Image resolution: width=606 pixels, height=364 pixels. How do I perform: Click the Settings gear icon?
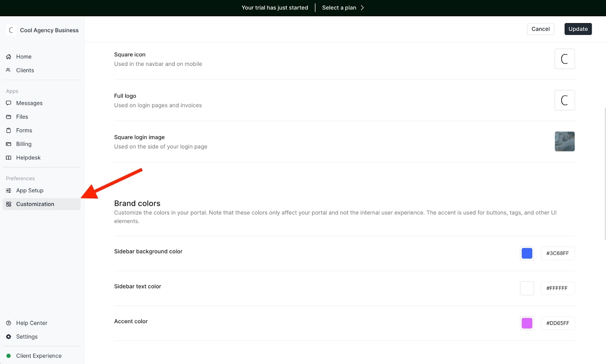pos(9,337)
